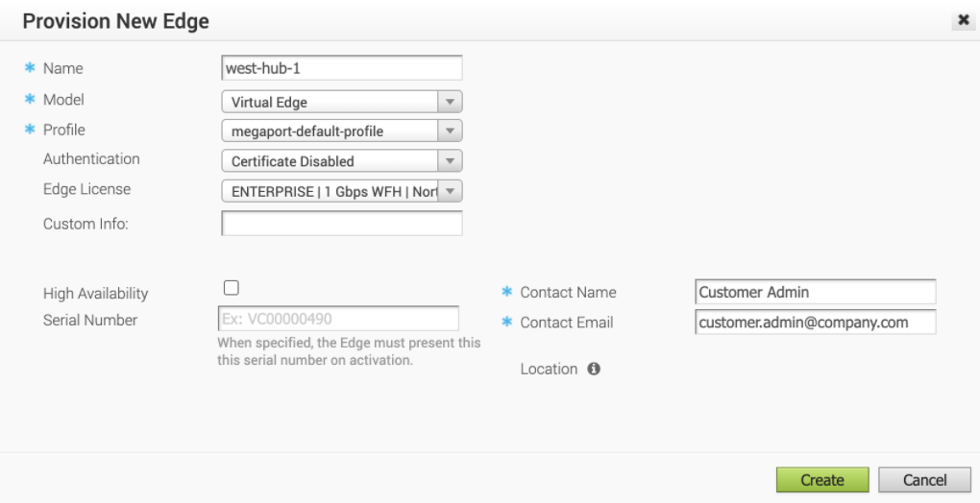980x503 pixels.
Task: Enable the High Availability checkbox
Action: point(232,288)
